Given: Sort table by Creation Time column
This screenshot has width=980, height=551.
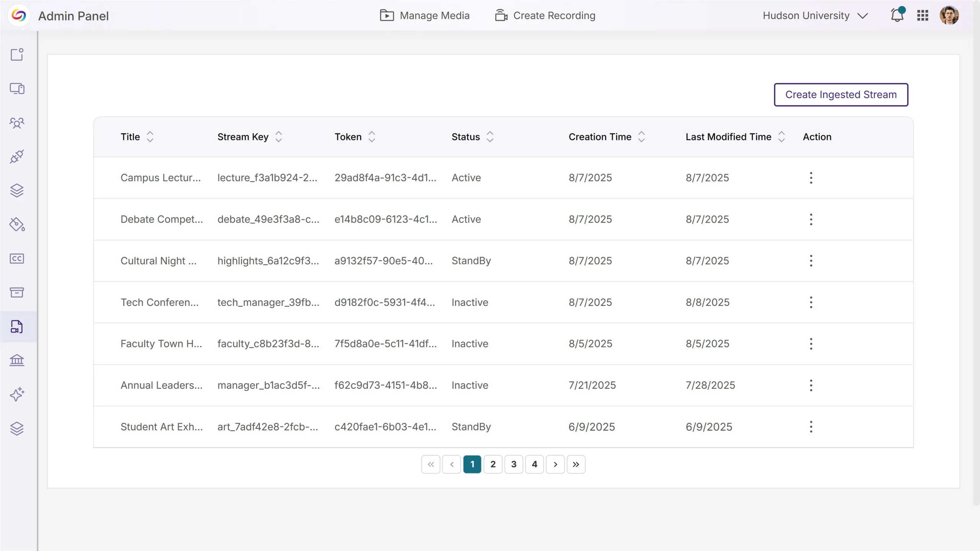Looking at the screenshot, I should click(x=641, y=137).
